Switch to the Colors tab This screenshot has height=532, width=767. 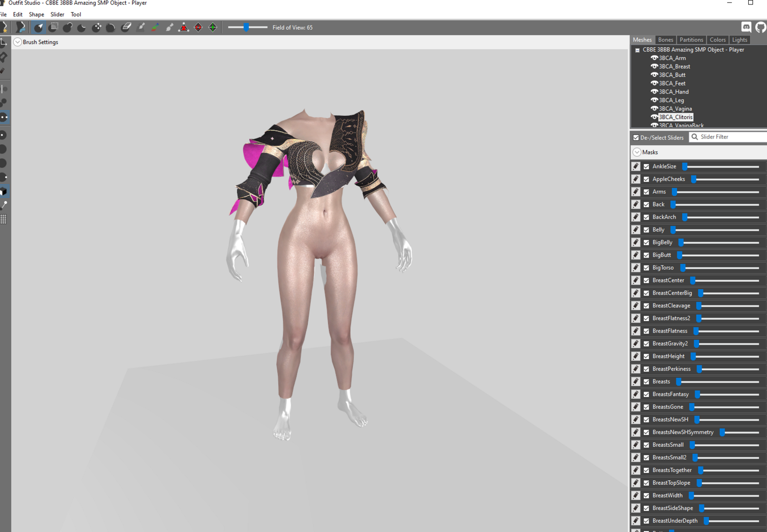(718, 40)
